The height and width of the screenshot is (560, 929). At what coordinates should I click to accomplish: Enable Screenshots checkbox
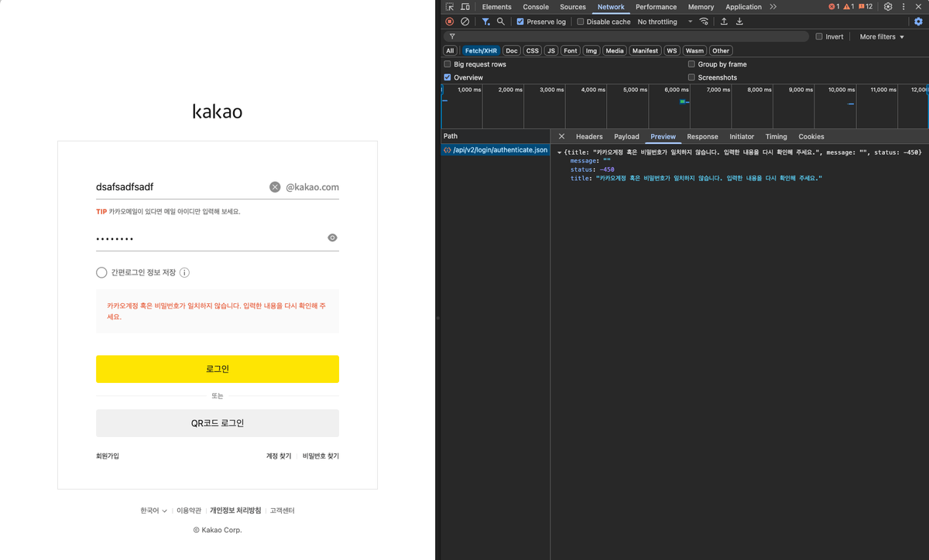[x=691, y=77]
